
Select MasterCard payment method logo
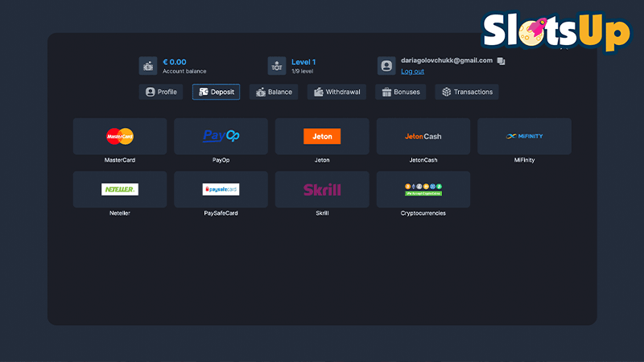pyautogui.click(x=120, y=136)
